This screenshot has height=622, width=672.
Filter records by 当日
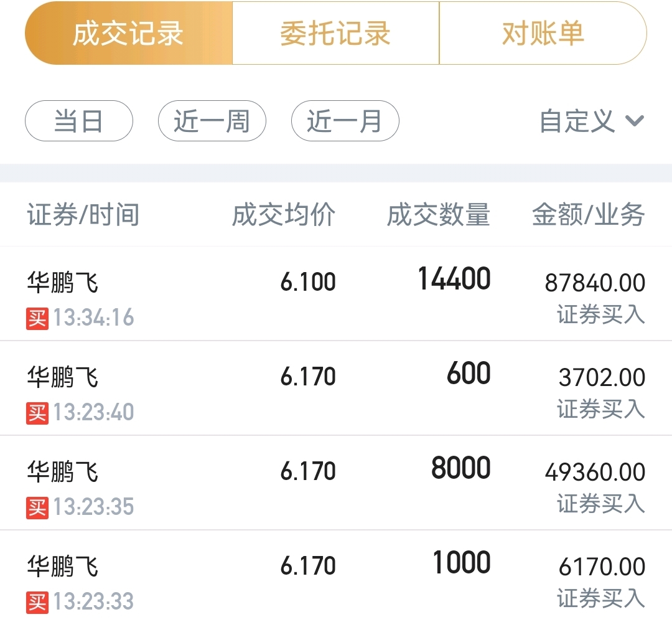point(79,121)
